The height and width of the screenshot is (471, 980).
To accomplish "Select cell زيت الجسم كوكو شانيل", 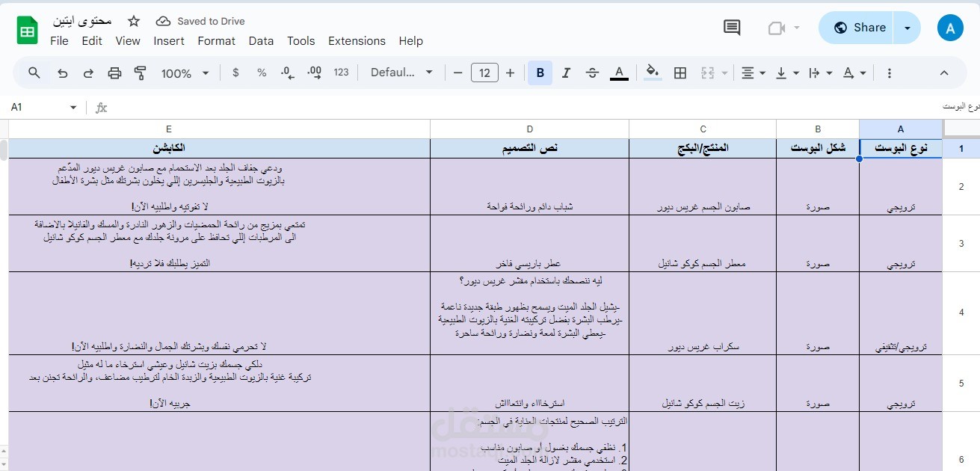I will (x=703, y=383).
